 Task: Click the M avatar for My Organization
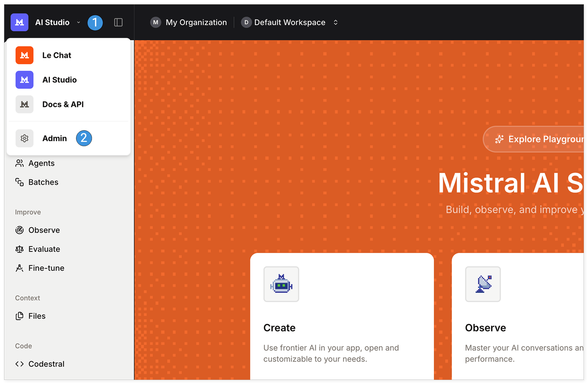(x=156, y=22)
